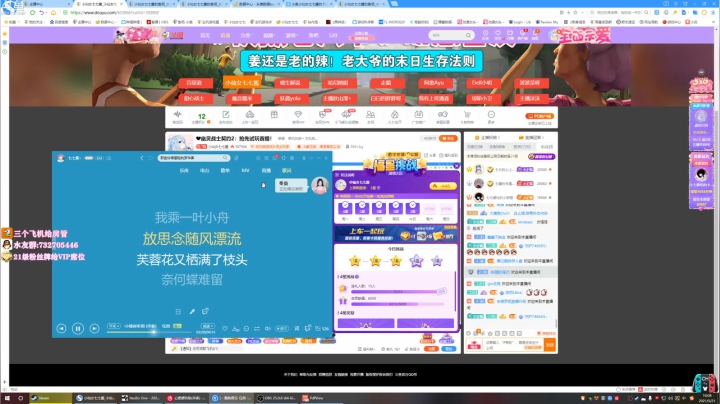The image size is (720, 404).
Task: Go back in the music player
Action: click(x=142, y=158)
